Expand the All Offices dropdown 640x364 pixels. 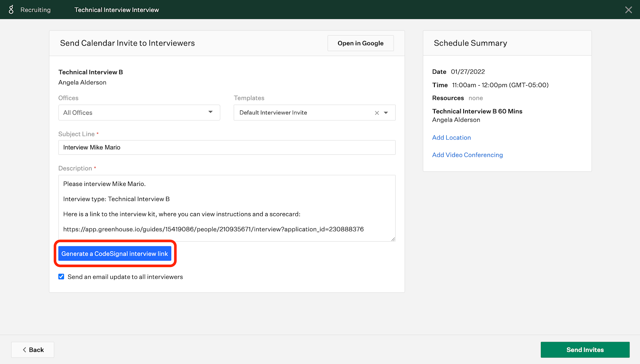(x=139, y=113)
